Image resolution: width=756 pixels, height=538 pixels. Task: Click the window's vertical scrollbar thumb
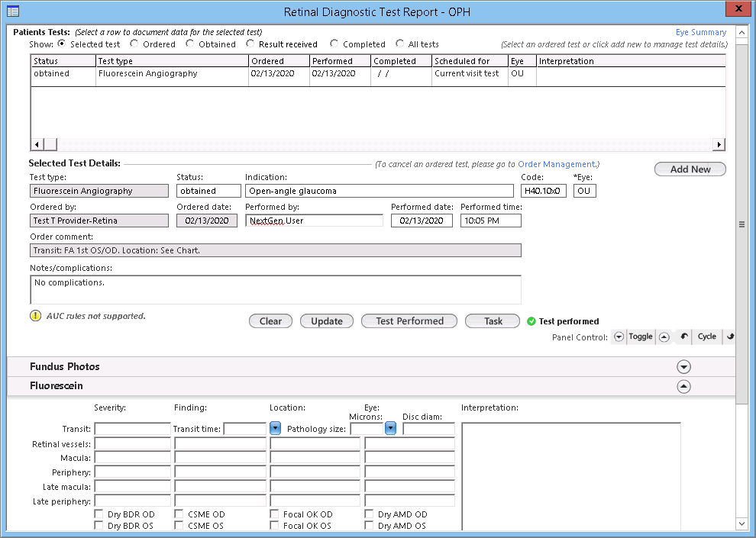pyautogui.click(x=741, y=223)
